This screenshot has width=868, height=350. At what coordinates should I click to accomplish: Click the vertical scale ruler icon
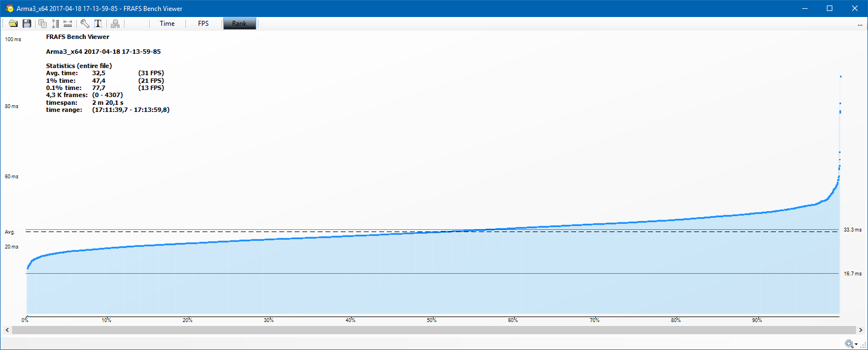55,24
